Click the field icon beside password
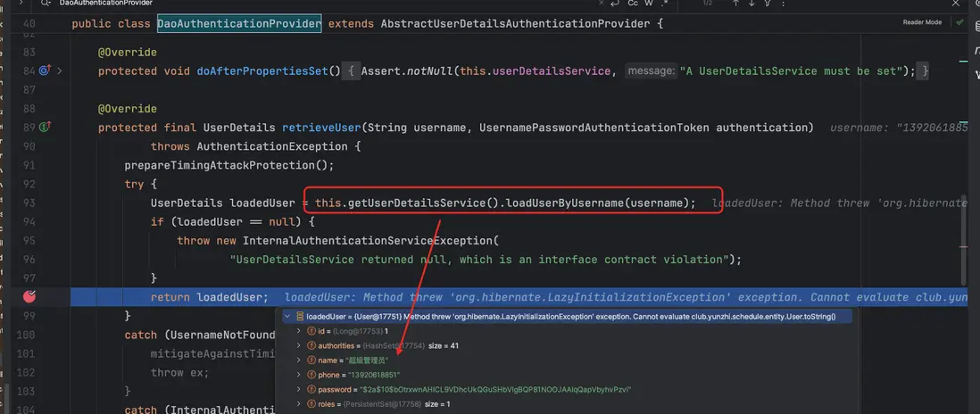This screenshot has width=980, height=414. coord(311,390)
